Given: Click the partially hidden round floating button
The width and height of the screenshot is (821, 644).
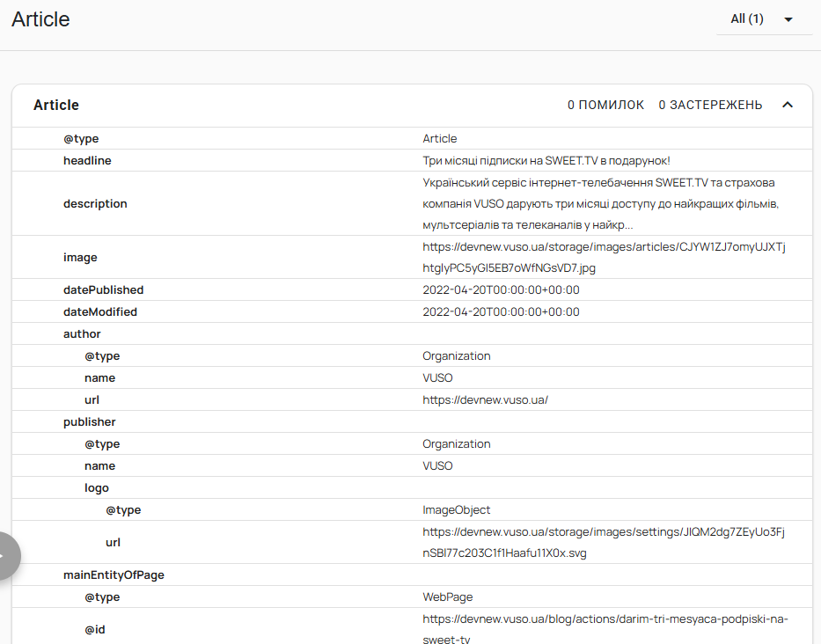Looking at the screenshot, I should (x=5, y=555).
